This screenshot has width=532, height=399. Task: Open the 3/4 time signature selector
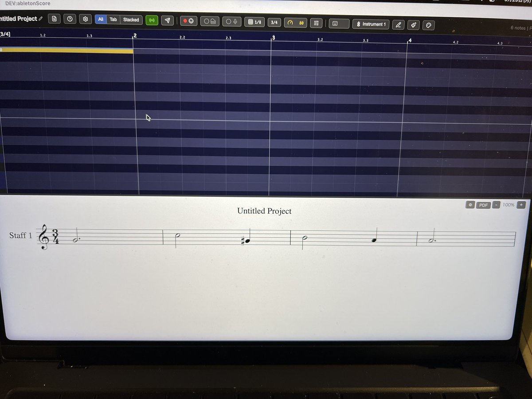274,22
